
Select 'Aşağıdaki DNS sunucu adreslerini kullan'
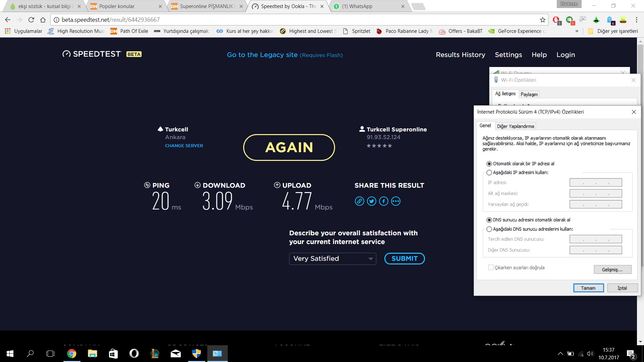(x=530, y=229)
